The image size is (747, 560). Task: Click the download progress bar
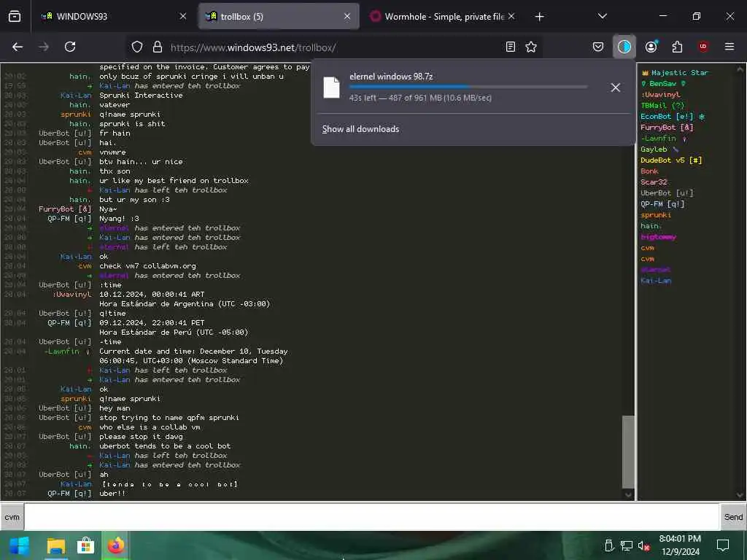pos(468,87)
